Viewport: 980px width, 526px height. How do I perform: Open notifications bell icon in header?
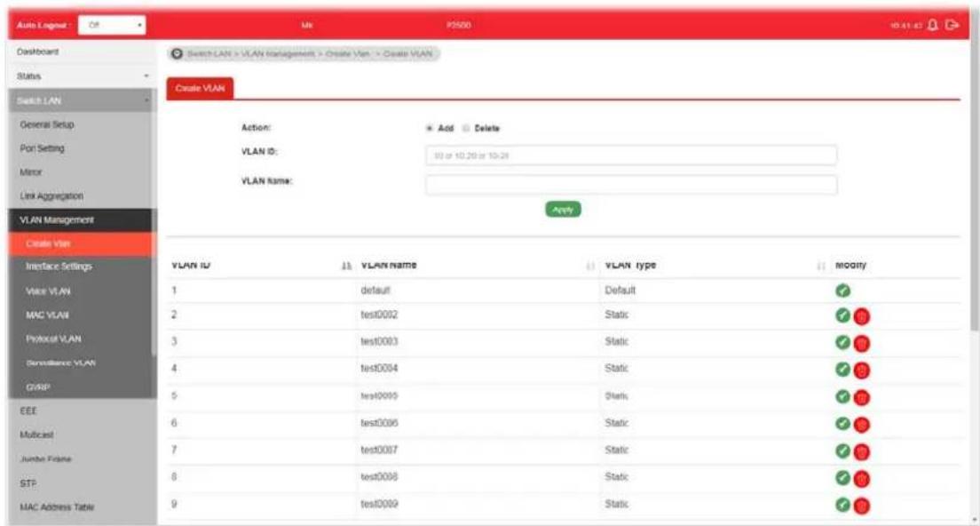(x=933, y=25)
